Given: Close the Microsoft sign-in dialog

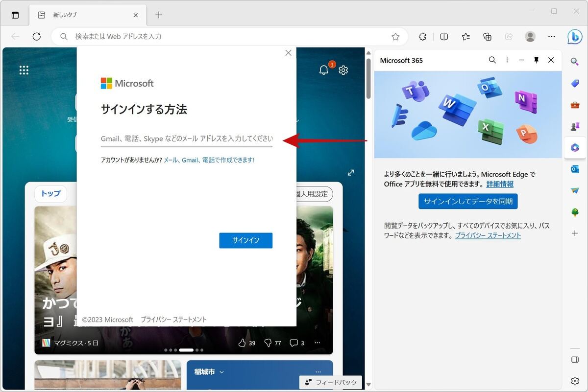Looking at the screenshot, I should [288, 53].
